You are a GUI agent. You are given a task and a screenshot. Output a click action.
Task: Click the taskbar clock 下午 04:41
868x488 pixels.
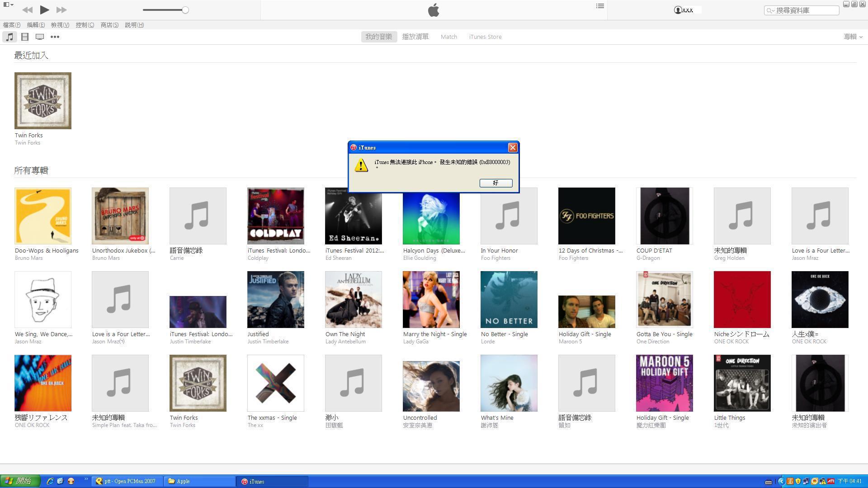(x=849, y=481)
